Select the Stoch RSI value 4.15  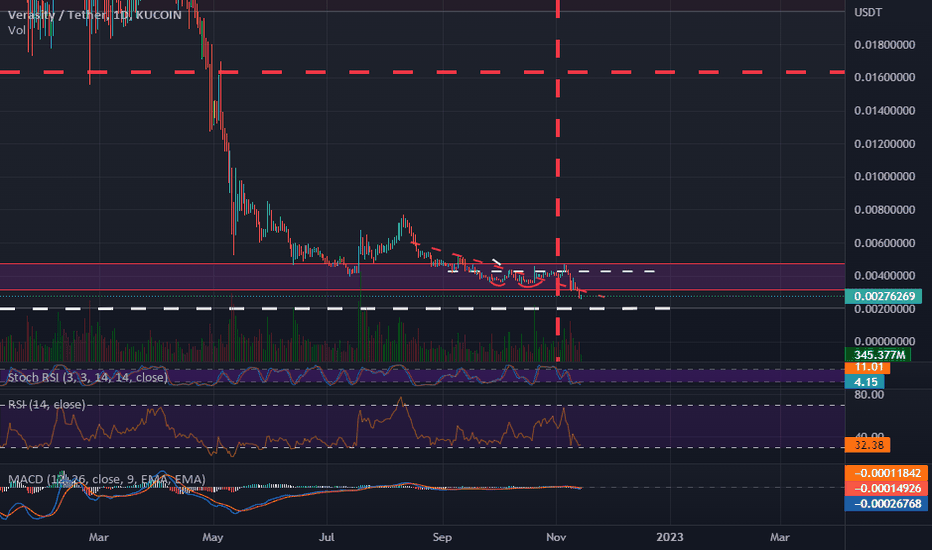point(864,382)
